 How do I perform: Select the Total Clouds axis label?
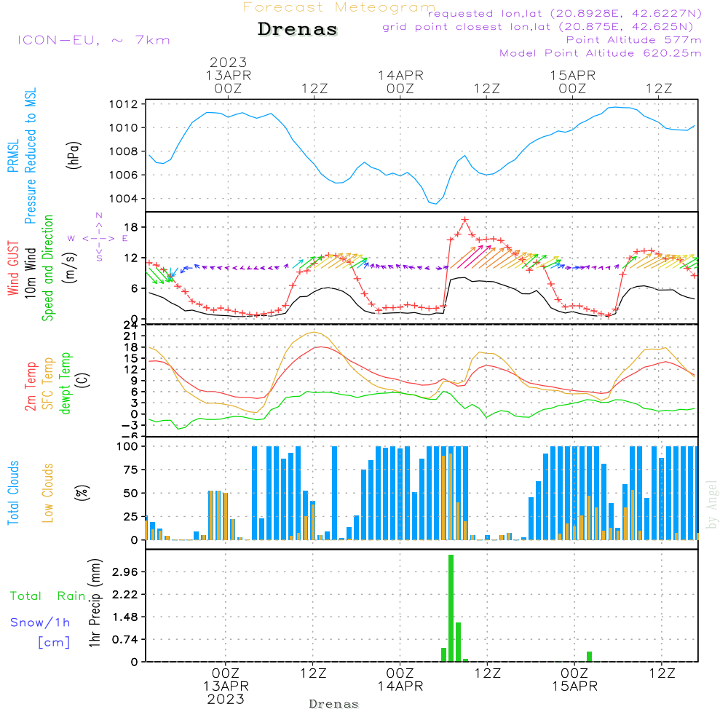13,492
